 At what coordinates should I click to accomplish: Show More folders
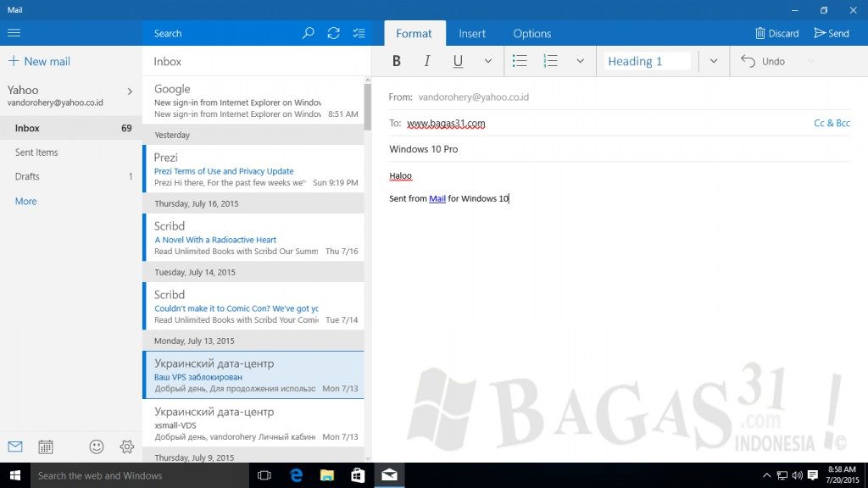(x=26, y=202)
